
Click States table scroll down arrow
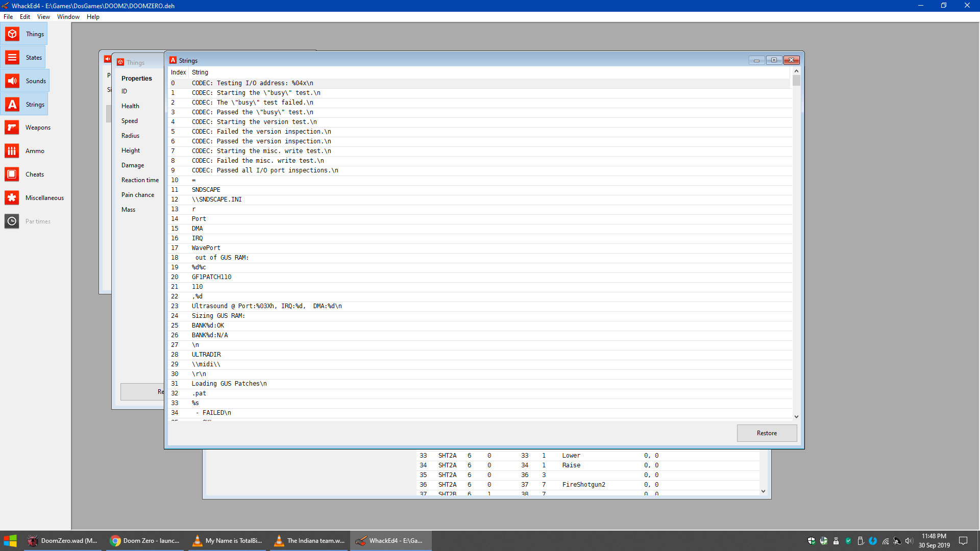763,491
